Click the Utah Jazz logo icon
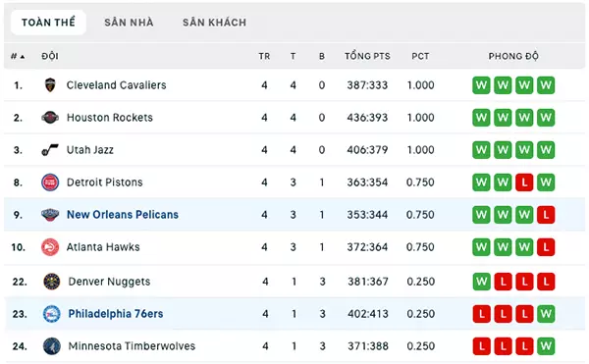 coord(50,150)
